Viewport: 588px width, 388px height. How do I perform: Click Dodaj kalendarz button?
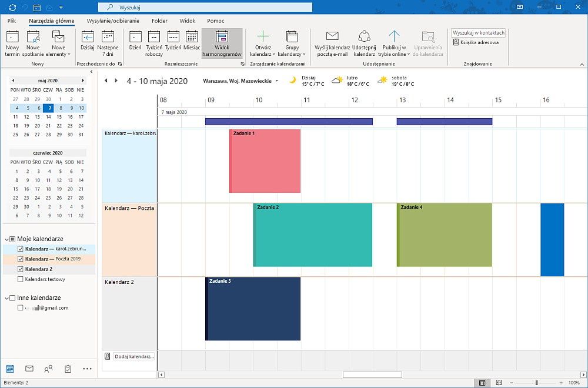click(x=134, y=356)
